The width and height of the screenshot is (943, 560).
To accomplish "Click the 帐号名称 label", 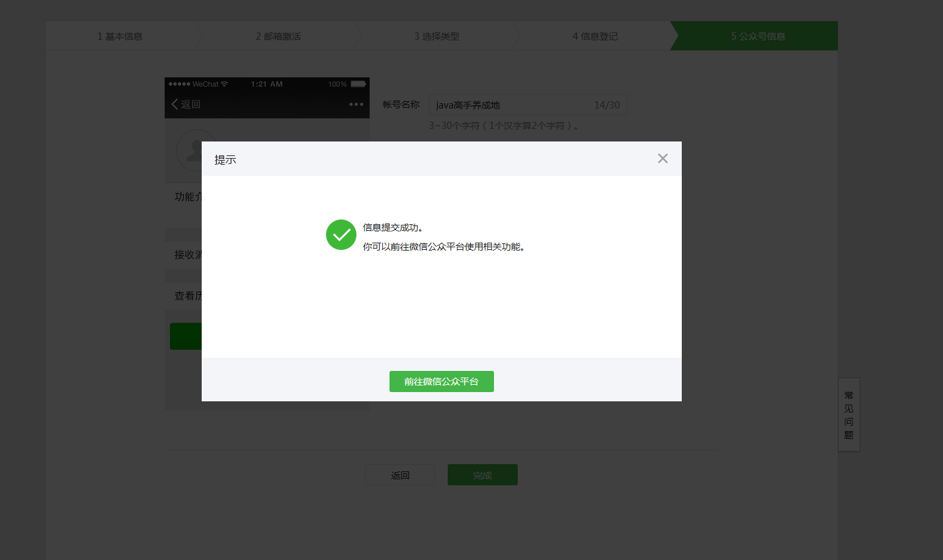I will (401, 104).
